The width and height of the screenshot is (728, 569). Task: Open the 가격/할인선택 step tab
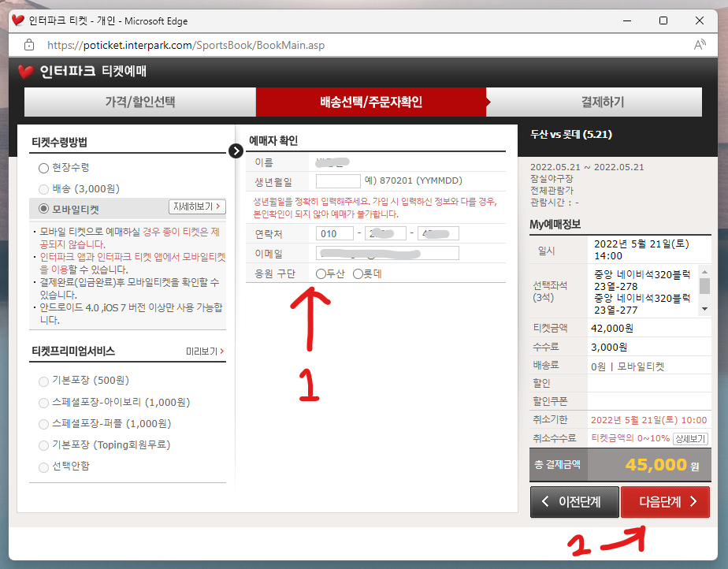[139, 102]
